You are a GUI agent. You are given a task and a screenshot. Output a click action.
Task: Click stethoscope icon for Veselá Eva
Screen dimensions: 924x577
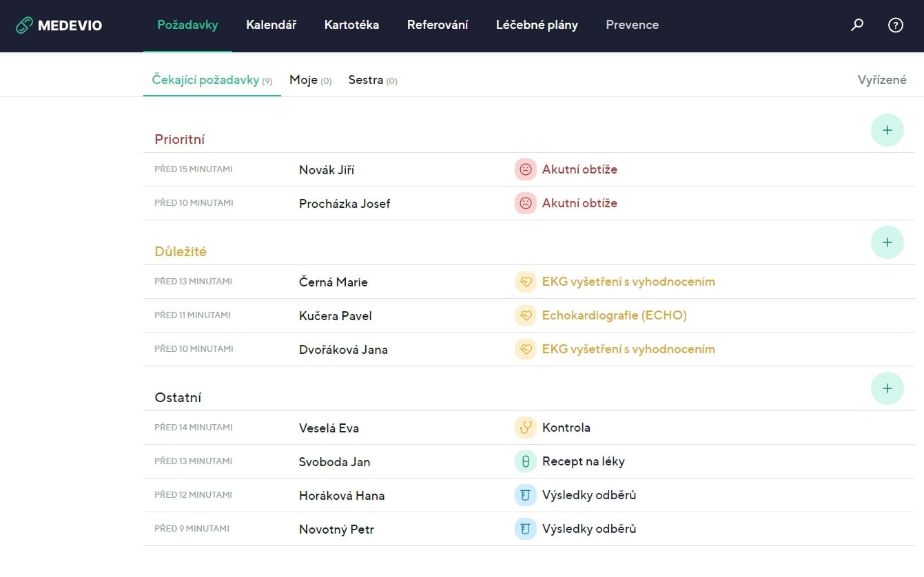[x=525, y=428]
